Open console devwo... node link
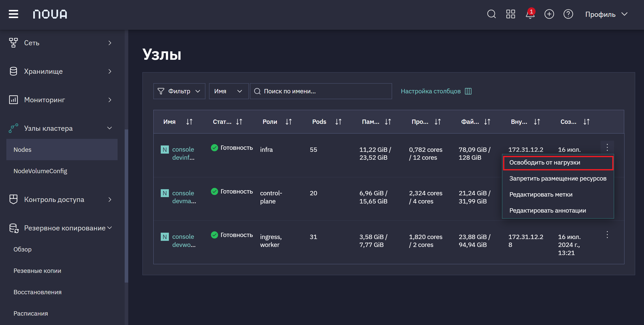Image resolution: width=644 pixels, height=325 pixels. pos(184,241)
